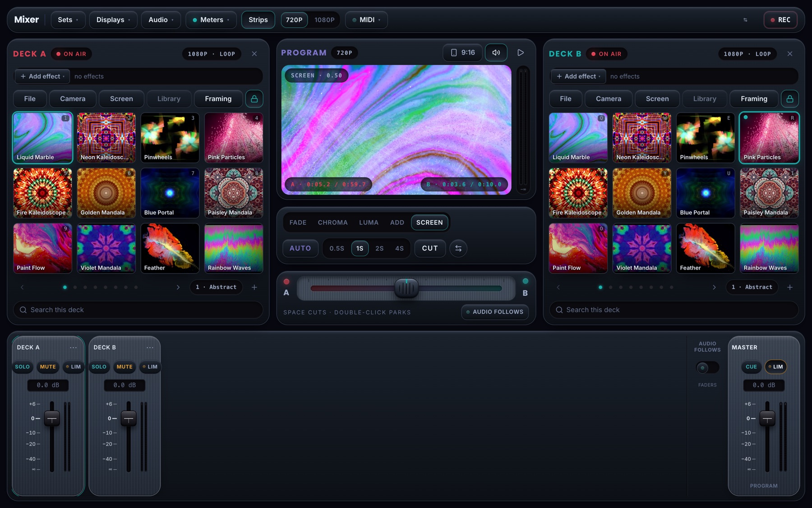Switch to Camera tab in Deck A

tap(73, 98)
